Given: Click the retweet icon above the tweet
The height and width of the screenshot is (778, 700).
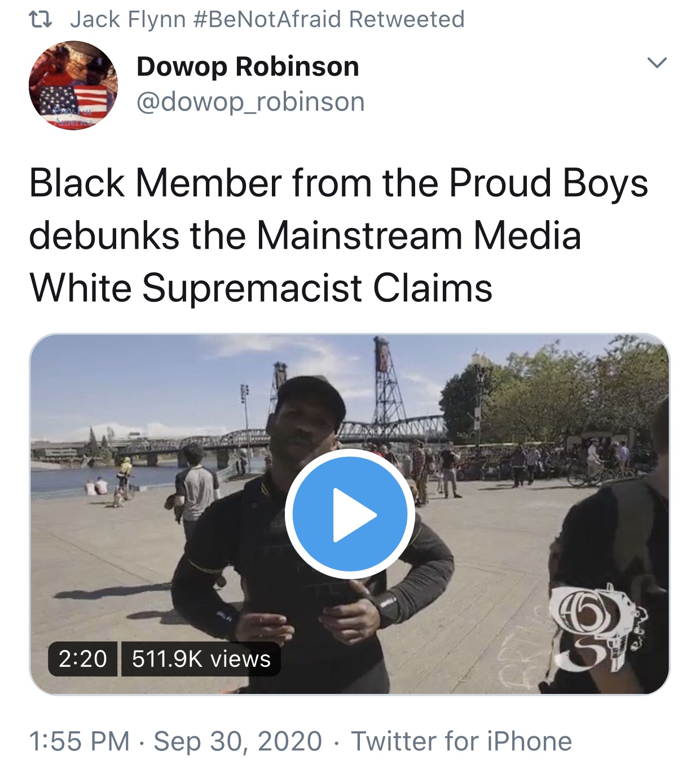Looking at the screenshot, I should click(41, 20).
